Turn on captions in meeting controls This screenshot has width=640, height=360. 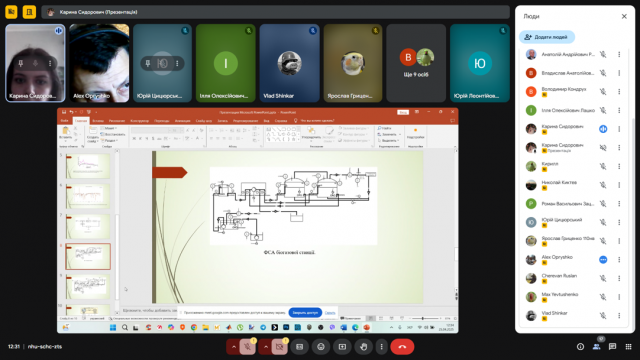(300, 347)
